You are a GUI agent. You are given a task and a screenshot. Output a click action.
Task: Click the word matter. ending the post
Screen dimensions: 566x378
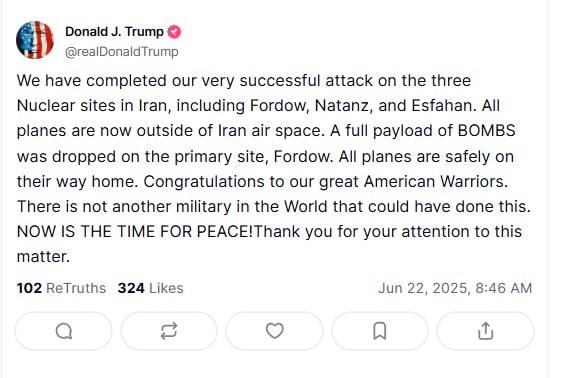[43, 257]
